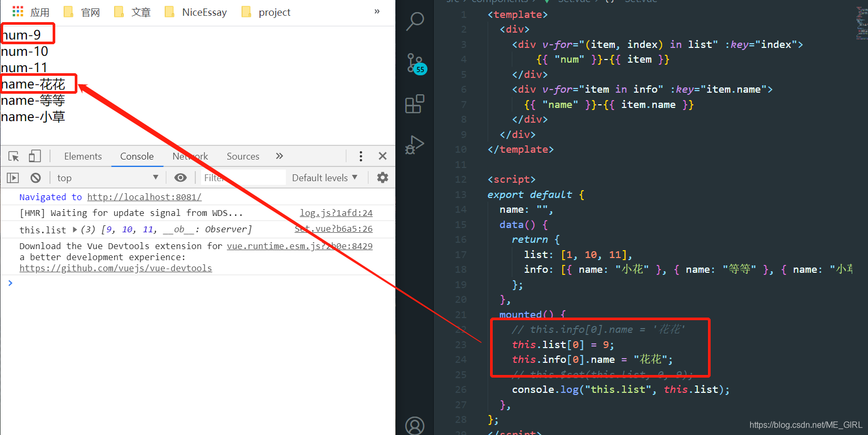The image size is (868, 435).
Task: Open VS Code Accounts icon
Action: pos(415,426)
